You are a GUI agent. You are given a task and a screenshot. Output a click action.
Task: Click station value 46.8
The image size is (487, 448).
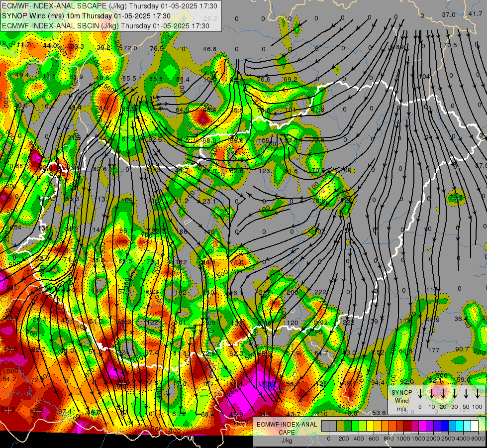(209, 49)
